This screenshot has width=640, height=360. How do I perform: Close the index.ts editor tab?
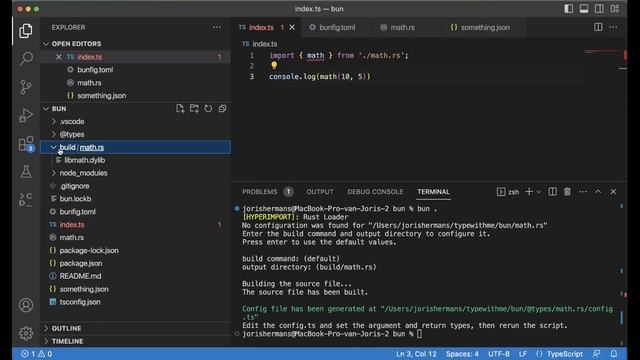292,27
